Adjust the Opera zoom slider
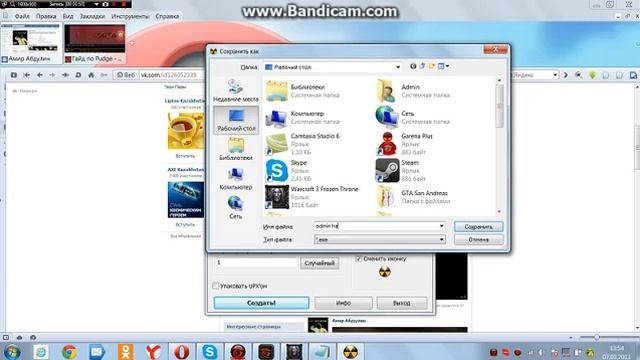 (596, 338)
